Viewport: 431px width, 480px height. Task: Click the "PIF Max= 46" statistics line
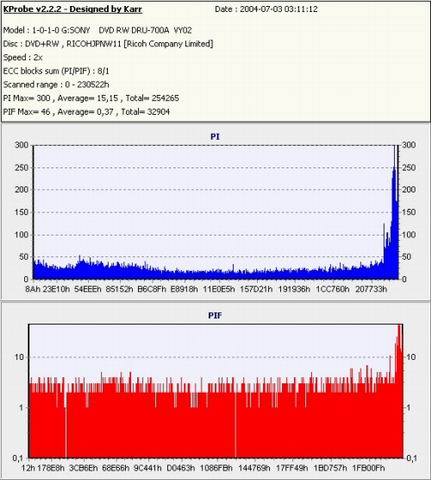[86, 112]
